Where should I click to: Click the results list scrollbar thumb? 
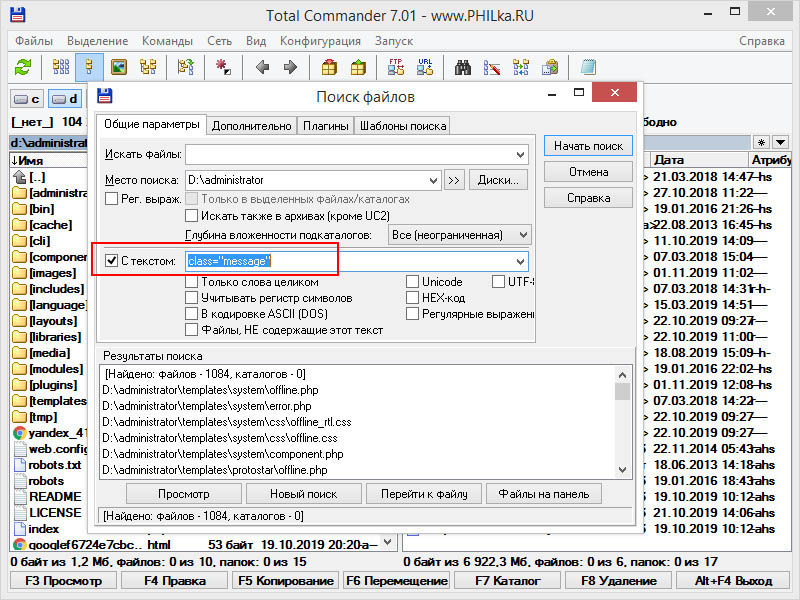pyautogui.click(x=622, y=391)
